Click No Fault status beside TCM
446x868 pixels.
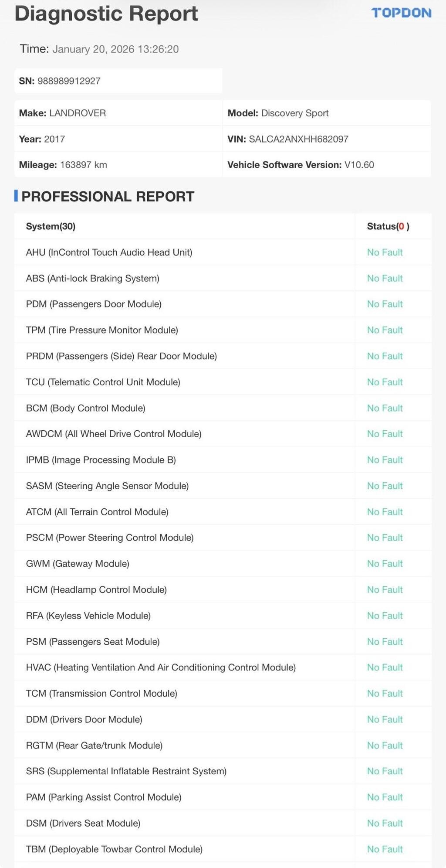point(385,693)
